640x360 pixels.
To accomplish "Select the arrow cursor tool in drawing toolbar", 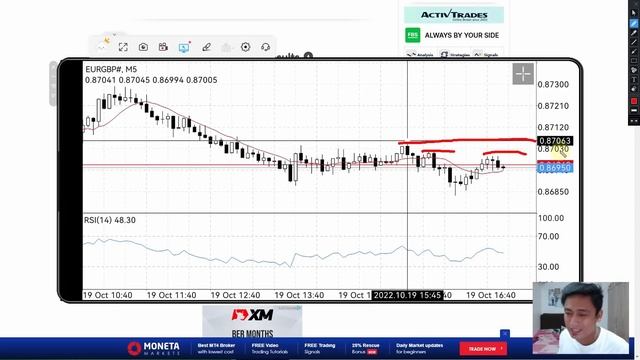I will point(634,13).
